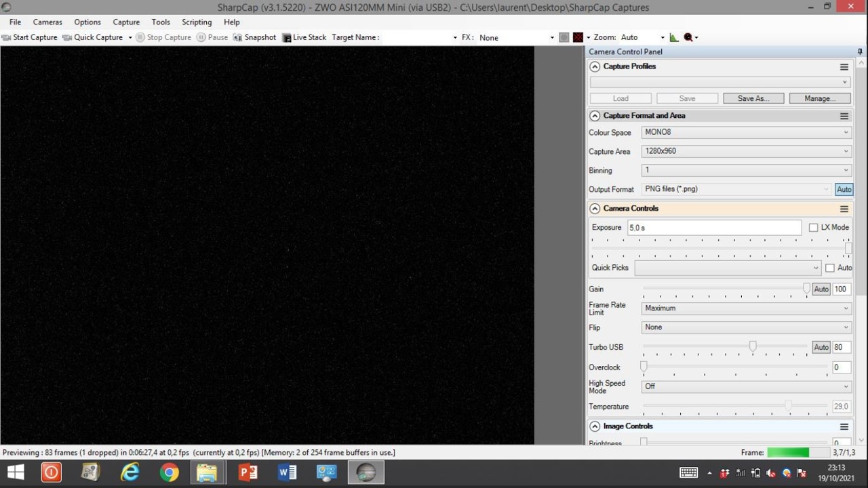Click the Manage... profiles button
Image resolution: width=868 pixels, height=488 pixels.
pos(820,98)
